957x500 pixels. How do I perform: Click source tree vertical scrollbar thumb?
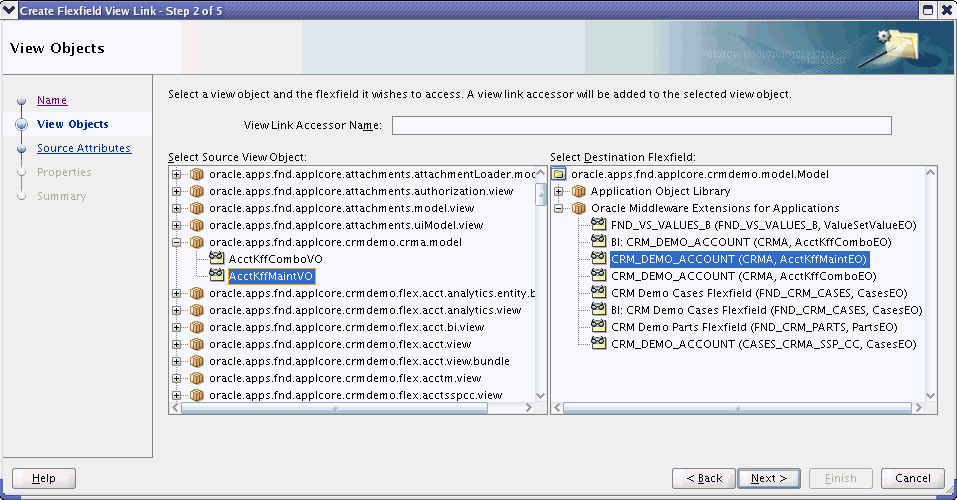(541, 195)
